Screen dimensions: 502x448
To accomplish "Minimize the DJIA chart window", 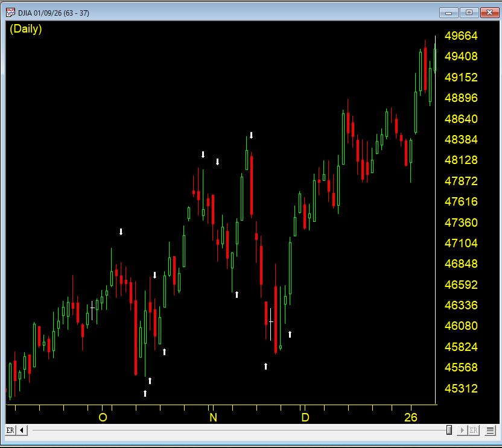I will 450,13.
